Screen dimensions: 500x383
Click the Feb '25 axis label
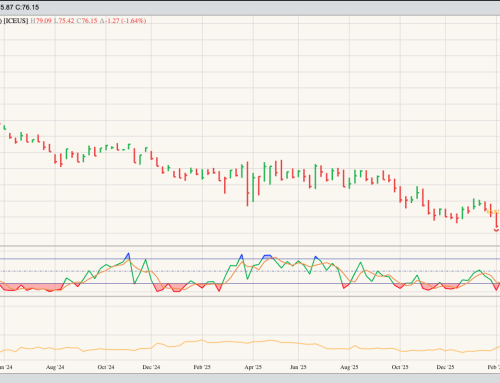pos(202,367)
